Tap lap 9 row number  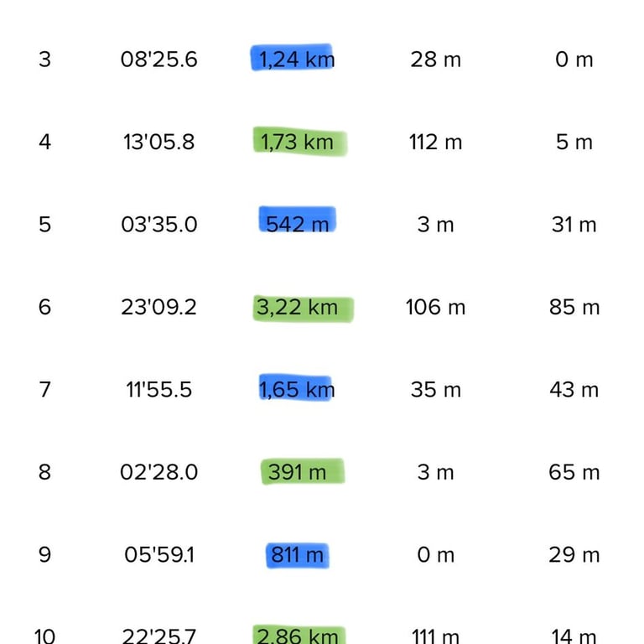(44, 555)
